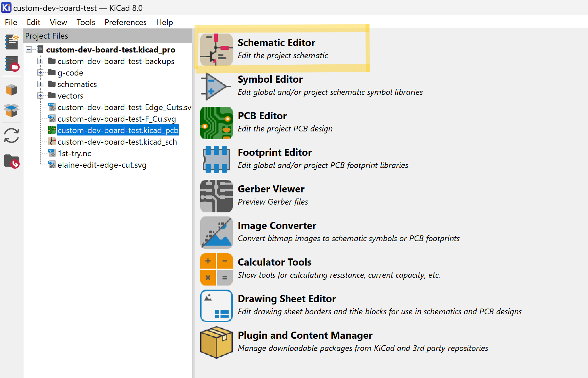588x378 pixels.
Task: Click the 1st-try.nc drill file icon
Action: click(51, 153)
